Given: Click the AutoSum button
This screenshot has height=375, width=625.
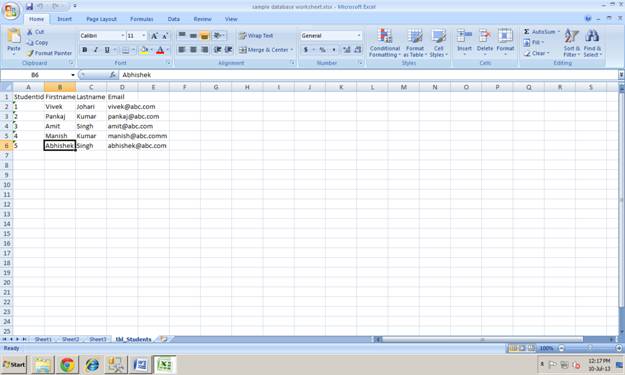Looking at the screenshot, I should tap(541, 31).
